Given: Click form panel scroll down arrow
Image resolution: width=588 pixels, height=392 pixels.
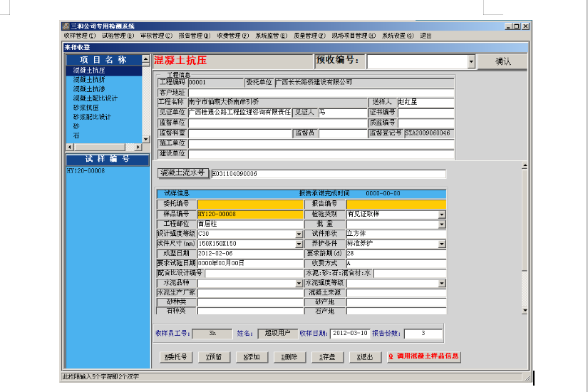Looking at the screenshot, I should click(x=525, y=311).
